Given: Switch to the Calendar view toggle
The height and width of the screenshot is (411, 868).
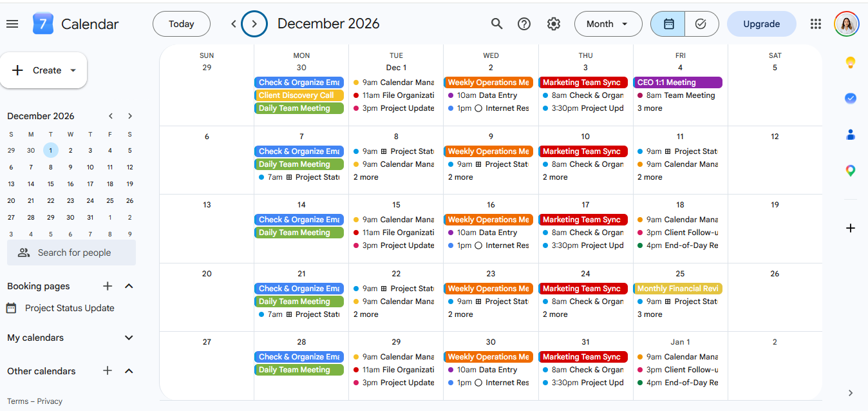Looking at the screenshot, I should pyautogui.click(x=668, y=24).
